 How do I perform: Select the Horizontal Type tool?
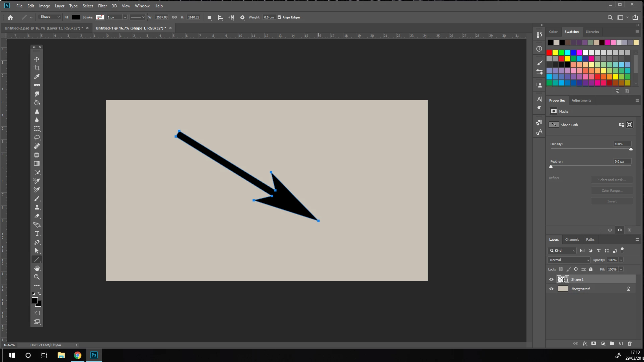tap(37, 234)
